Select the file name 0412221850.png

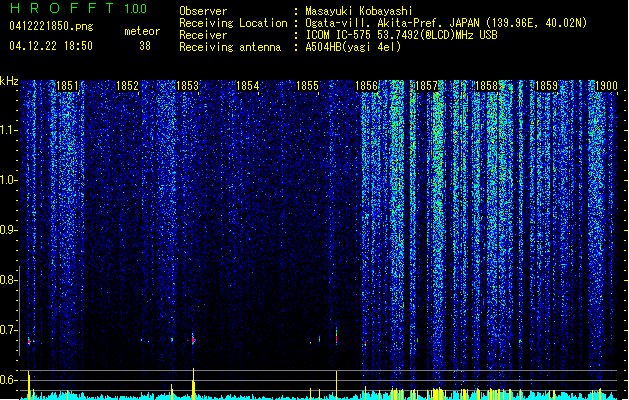tap(51, 26)
